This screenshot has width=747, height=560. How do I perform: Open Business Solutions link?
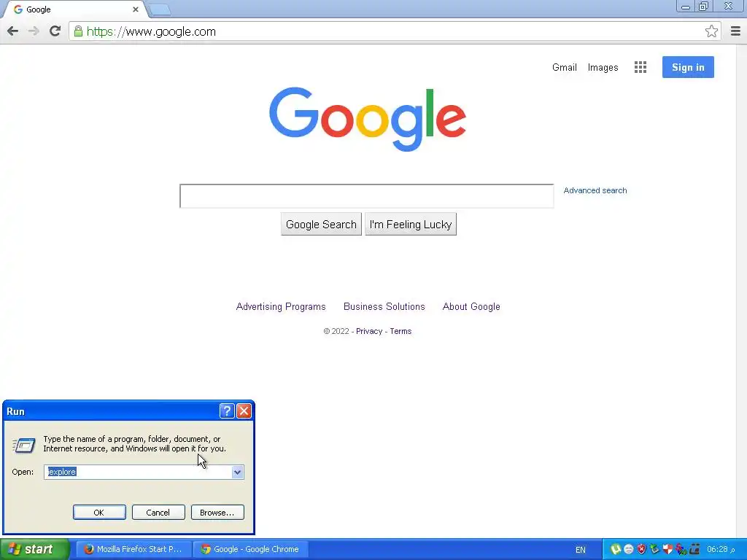[x=384, y=307]
